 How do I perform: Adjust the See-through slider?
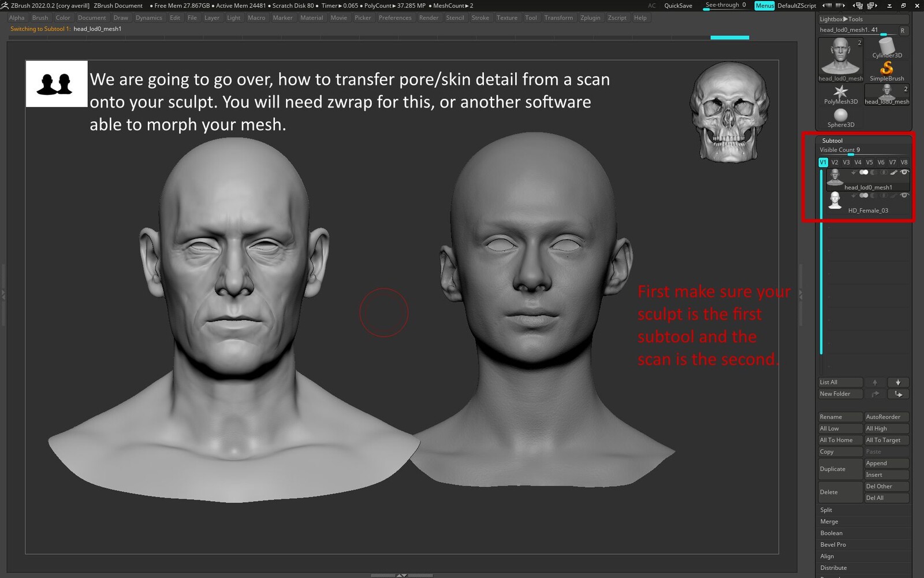point(726,5)
